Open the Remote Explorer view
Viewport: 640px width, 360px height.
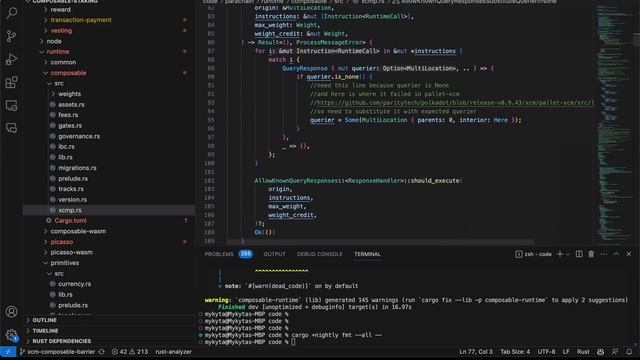coord(11,105)
